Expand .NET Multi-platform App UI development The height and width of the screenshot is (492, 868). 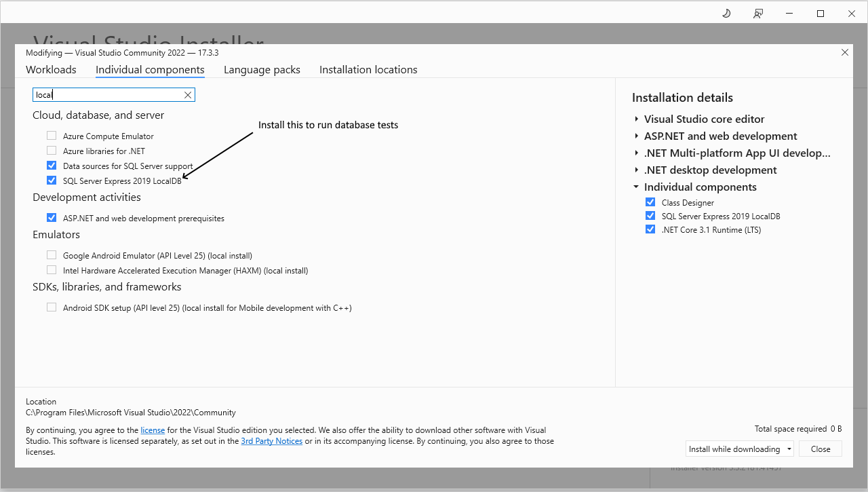(x=636, y=153)
